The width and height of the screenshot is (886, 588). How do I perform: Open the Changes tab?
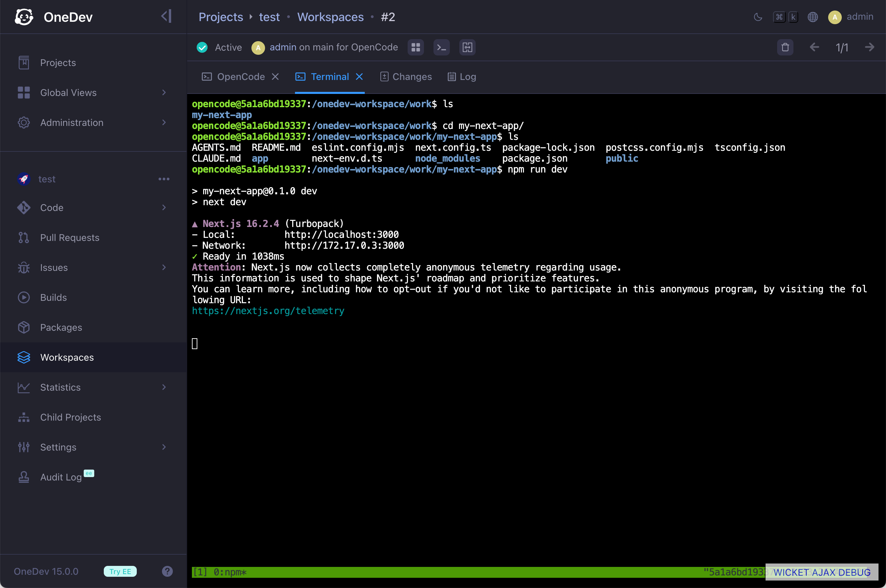(406, 77)
